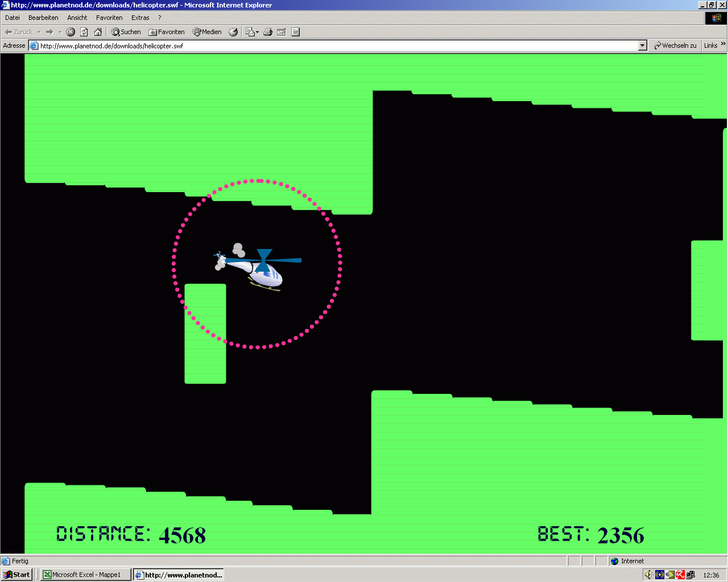The image size is (728, 582).
Task: Open the Datei menu
Action: pos(13,18)
